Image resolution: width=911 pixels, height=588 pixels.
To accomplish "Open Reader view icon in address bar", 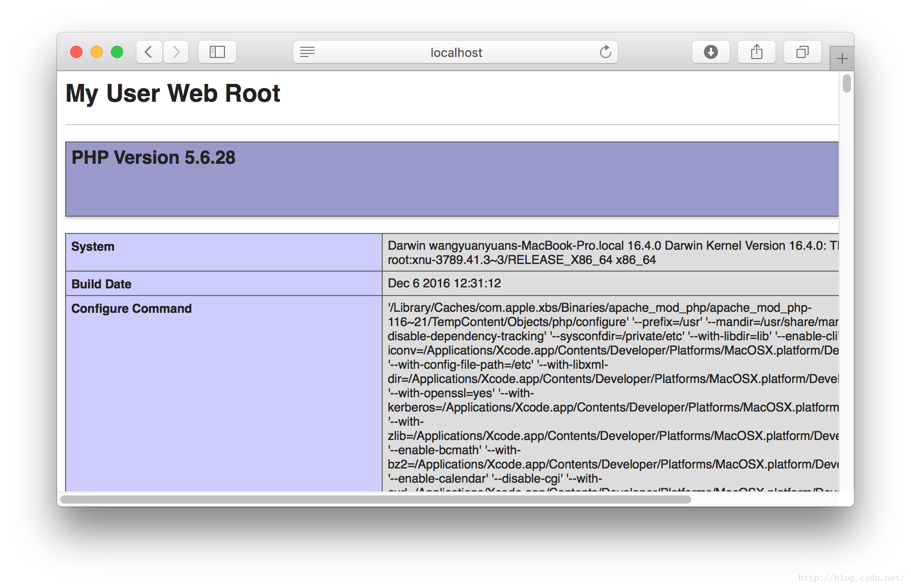I will click(307, 52).
